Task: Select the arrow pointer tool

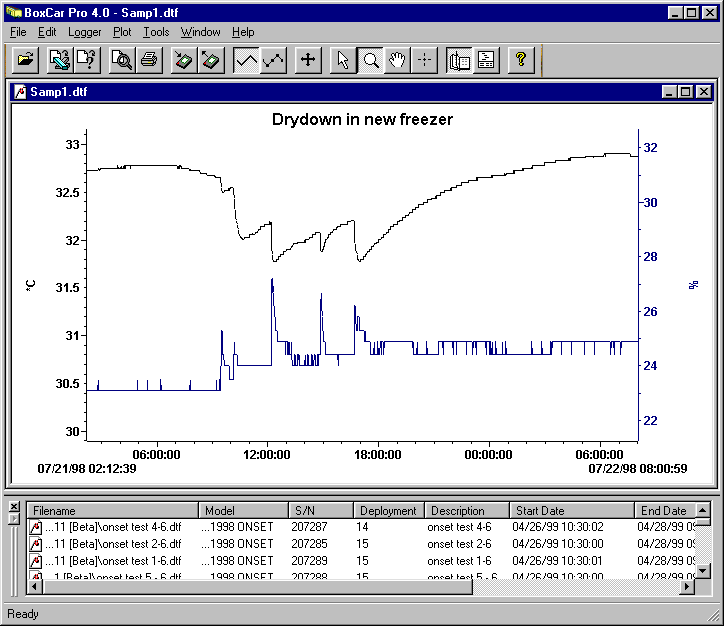Action: 343,61
